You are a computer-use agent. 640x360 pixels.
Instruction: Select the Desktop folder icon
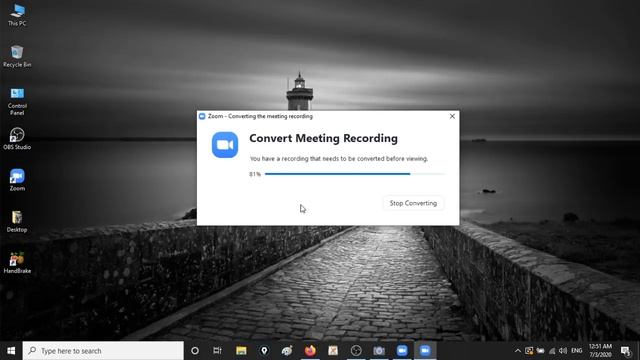[17, 221]
